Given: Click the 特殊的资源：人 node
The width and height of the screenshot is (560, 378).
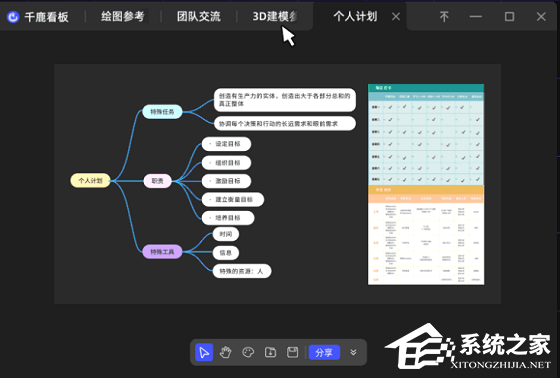Looking at the screenshot, I should pos(242,271).
